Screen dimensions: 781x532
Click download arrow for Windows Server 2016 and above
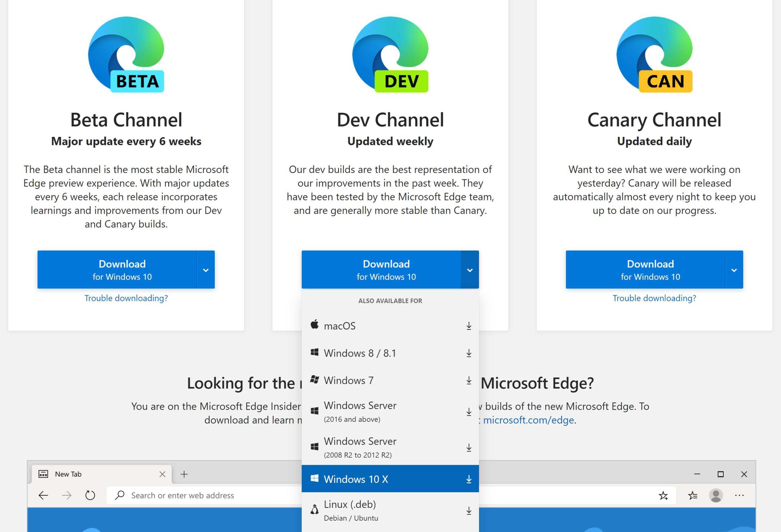coord(469,412)
